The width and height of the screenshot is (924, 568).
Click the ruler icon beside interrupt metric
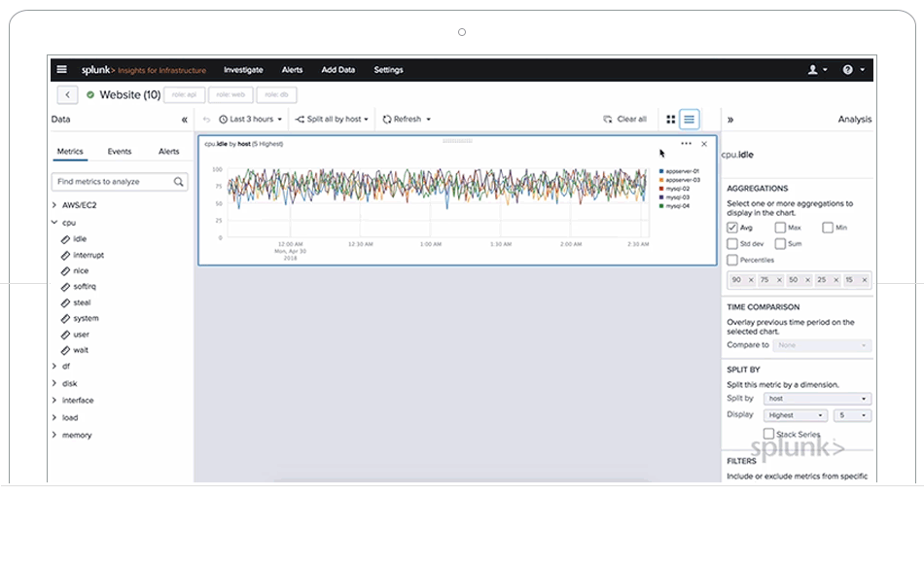(x=65, y=255)
